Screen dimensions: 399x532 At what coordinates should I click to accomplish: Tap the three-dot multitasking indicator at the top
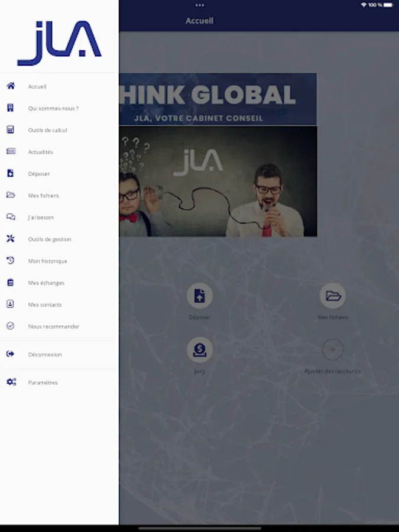[x=200, y=5]
